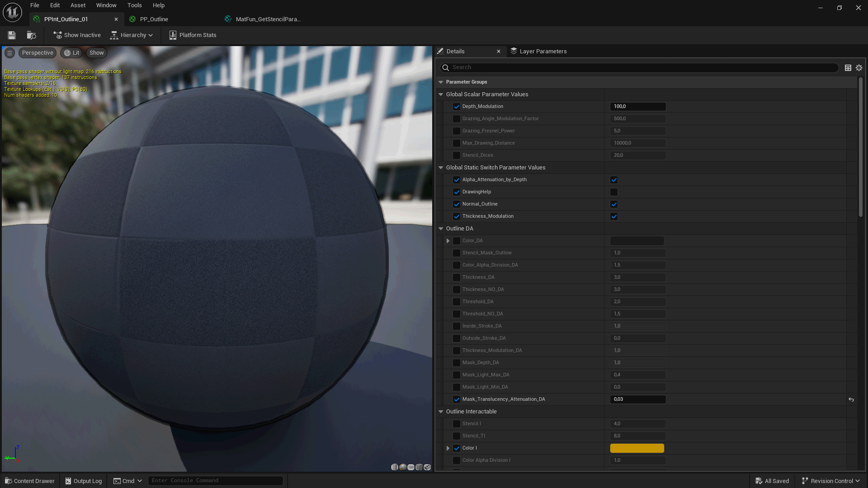Screen dimensions: 868x488
Task: Enable the DrawingHelp switch value
Action: (614, 192)
